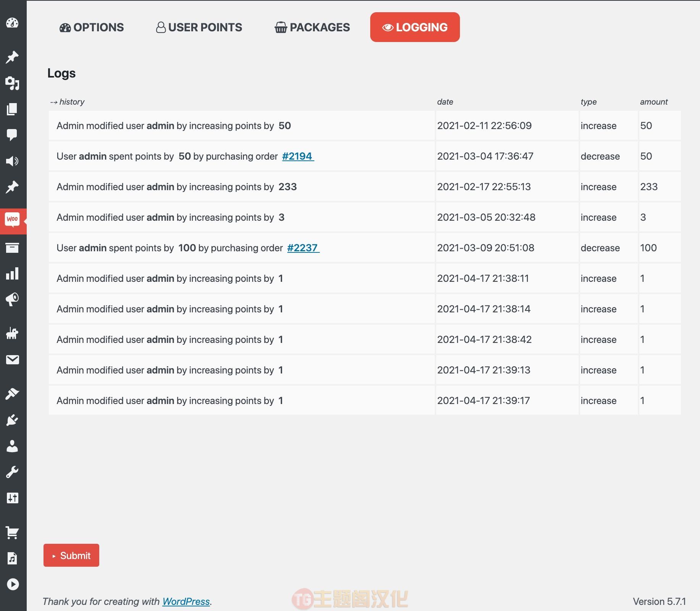Select the date 2021-04-17 21:38:11

483,278
